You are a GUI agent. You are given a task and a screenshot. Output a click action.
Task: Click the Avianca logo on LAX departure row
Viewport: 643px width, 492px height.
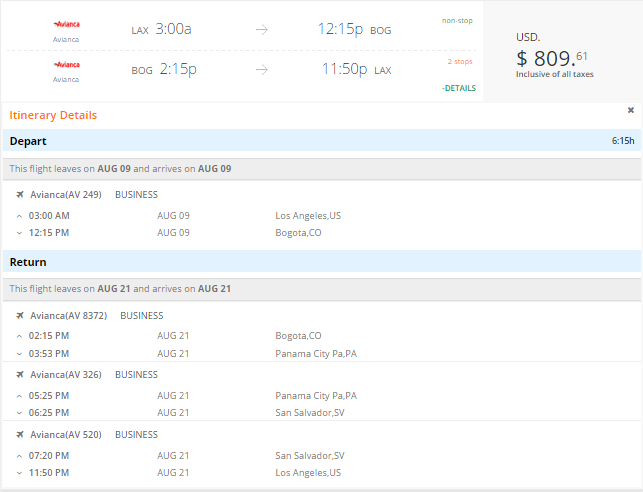[x=66, y=24]
